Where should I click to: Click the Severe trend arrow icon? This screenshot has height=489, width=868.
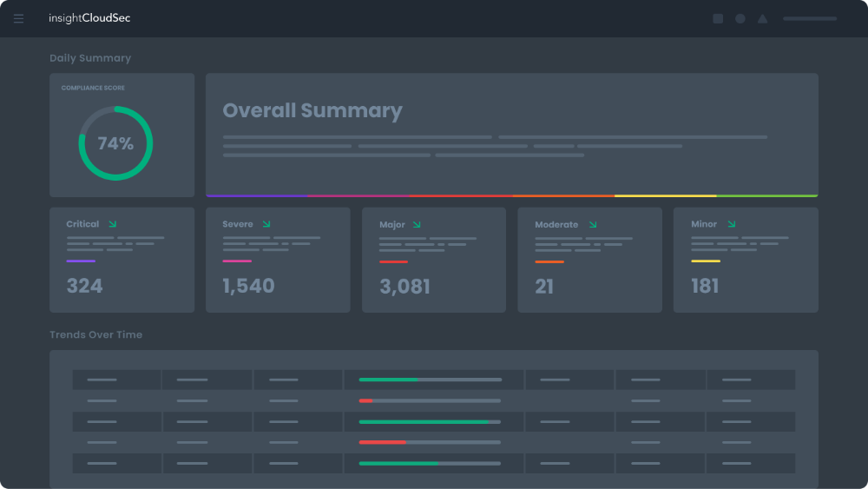point(266,224)
